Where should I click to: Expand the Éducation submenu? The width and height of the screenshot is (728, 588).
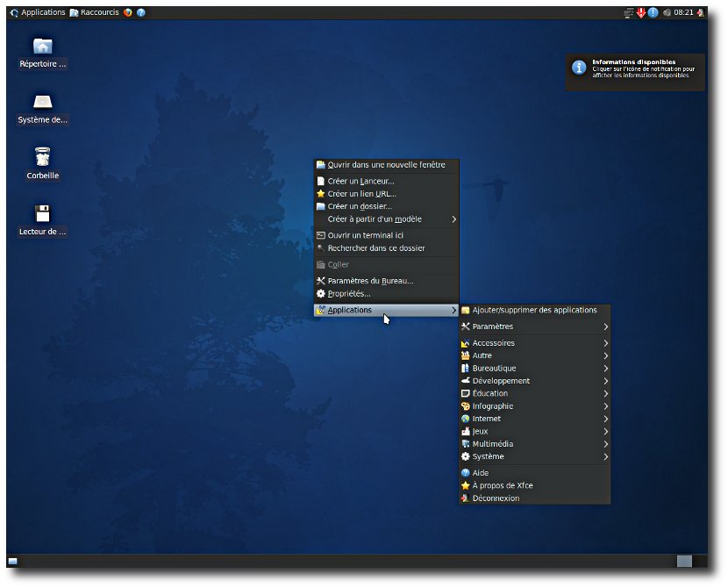(x=534, y=393)
